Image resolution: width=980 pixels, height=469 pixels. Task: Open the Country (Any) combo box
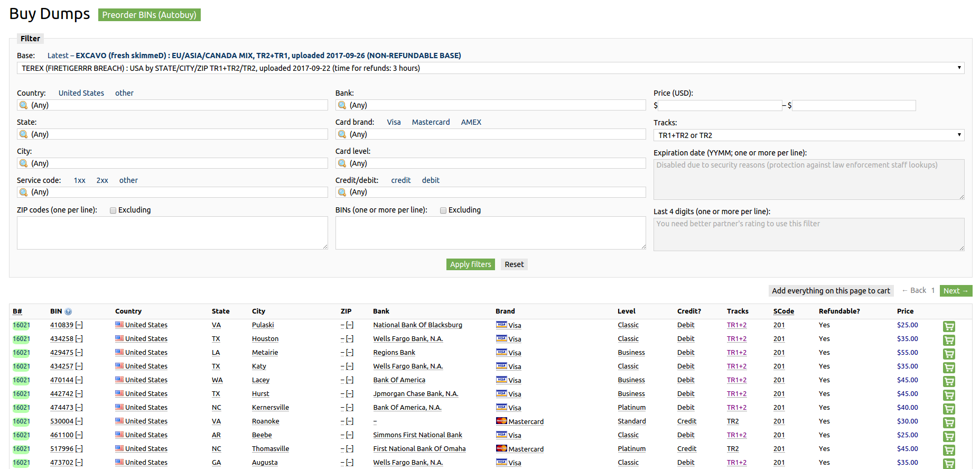[172, 105]
